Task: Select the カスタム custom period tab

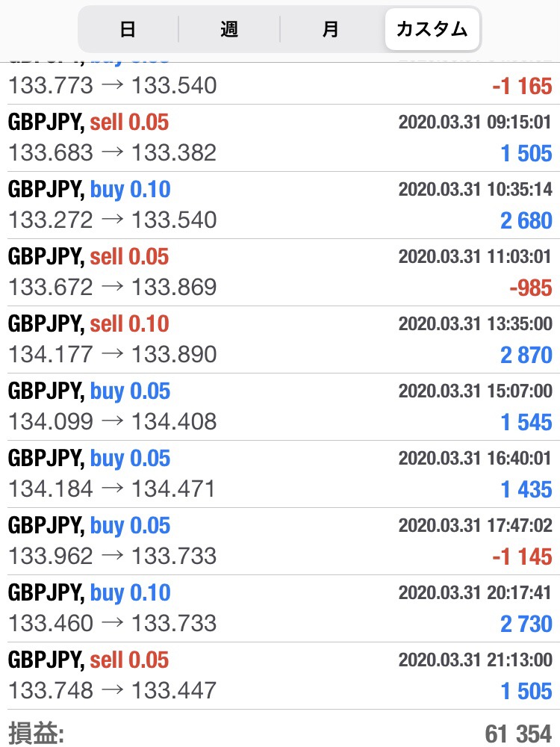Action: point(432,29)
